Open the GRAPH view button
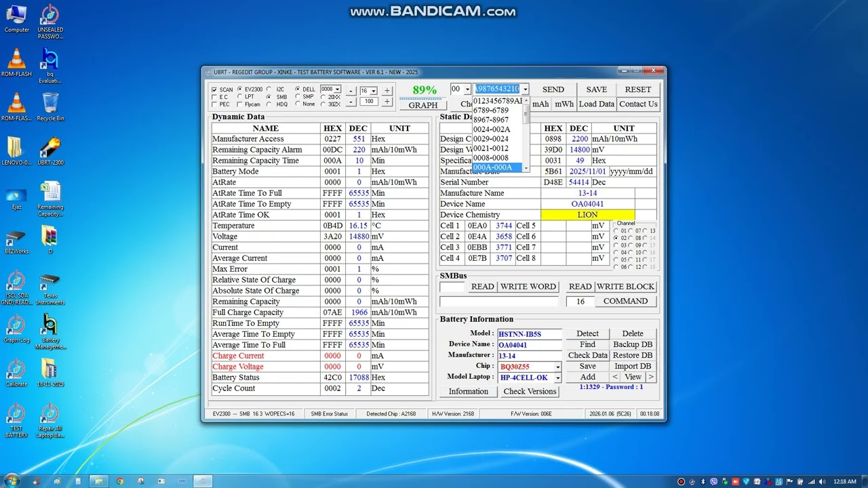 (x=423, y=105)
